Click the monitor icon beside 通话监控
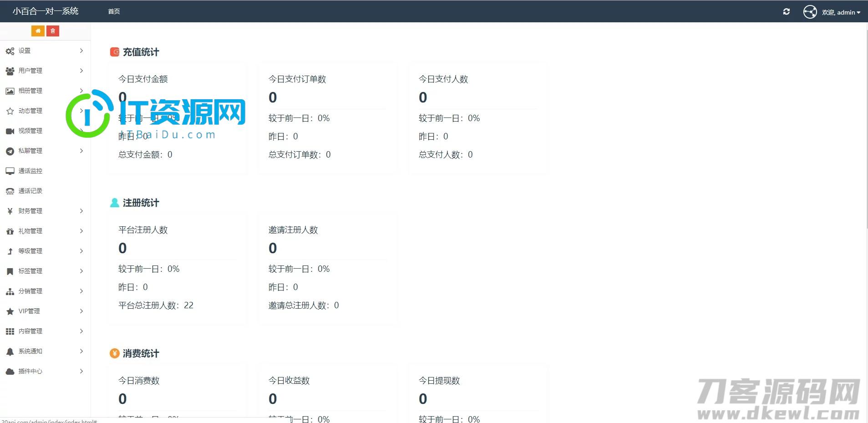Viewport: 868px width, 423px height. pos(10,171)
